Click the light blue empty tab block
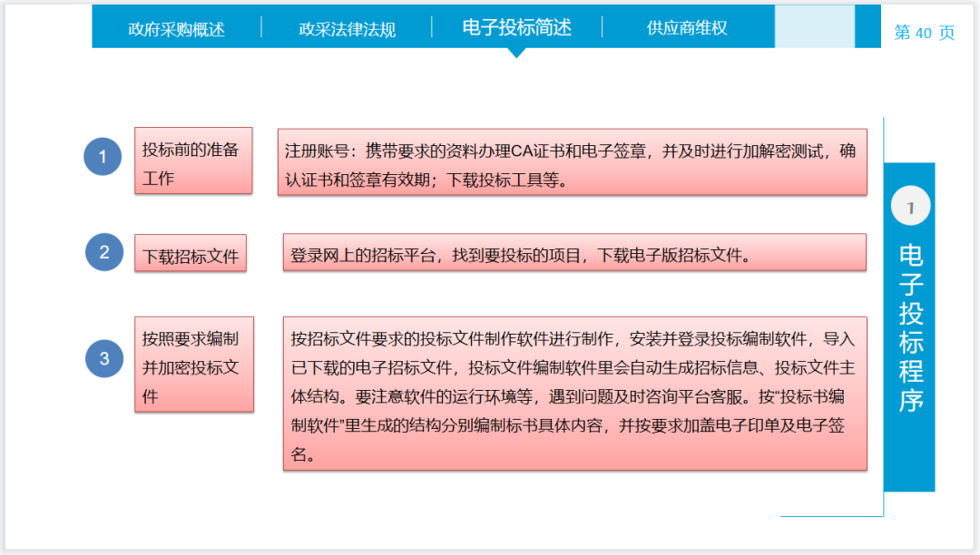Image resolution: width=980 pixels, height=555 pixels. [x=814, y=26]
